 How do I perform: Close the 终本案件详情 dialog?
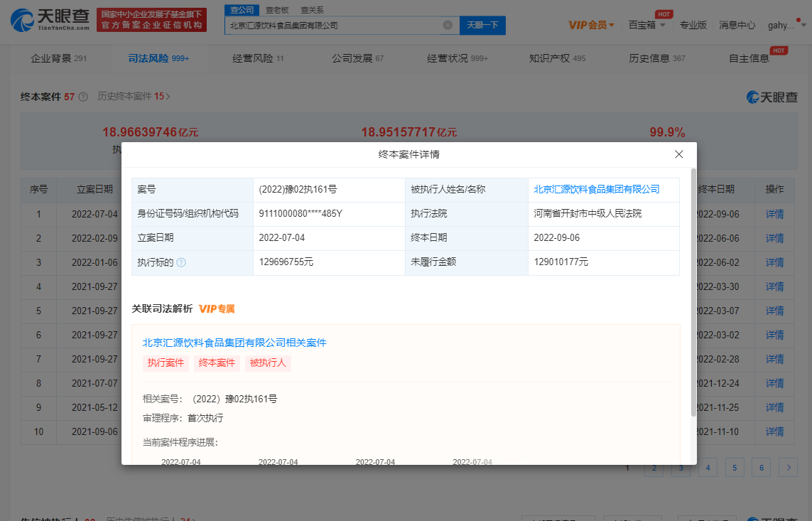tap(679, 154)
